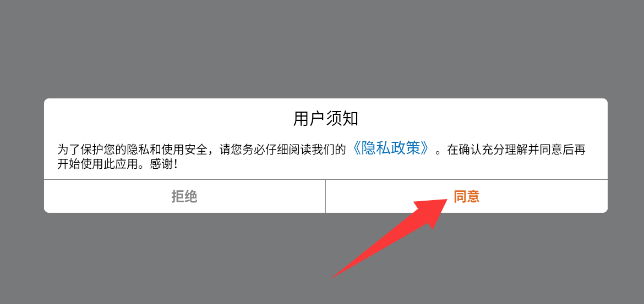Tap the gray 拒绝 button
644x304 pixels.
(x=184, y=196)
